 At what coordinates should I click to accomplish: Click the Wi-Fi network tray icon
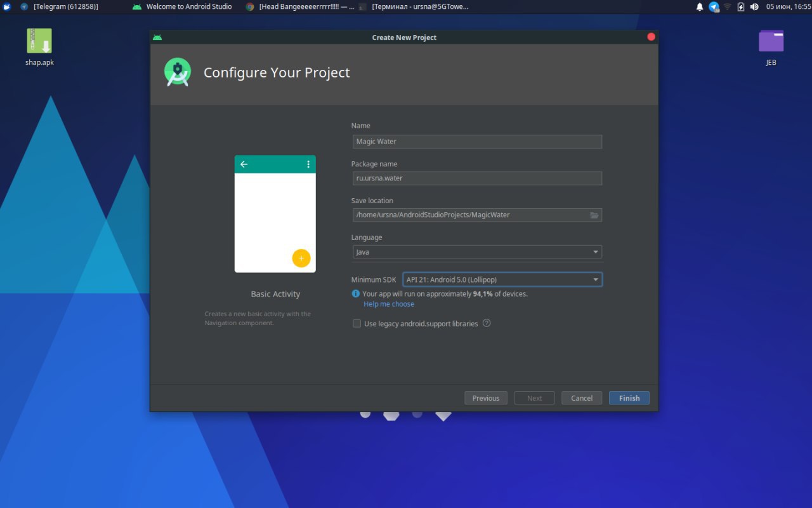point(727,6)
